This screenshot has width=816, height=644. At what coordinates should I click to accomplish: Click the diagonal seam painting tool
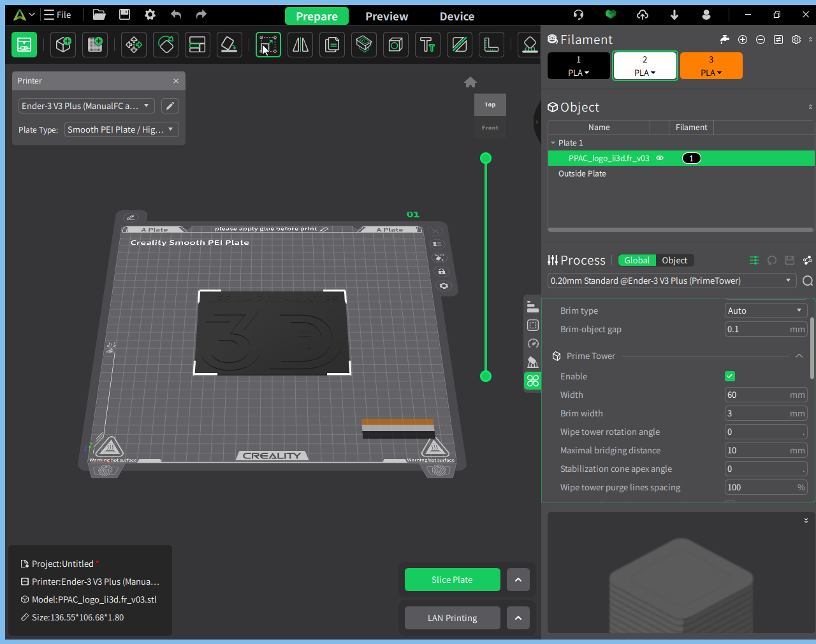(460, 45)
